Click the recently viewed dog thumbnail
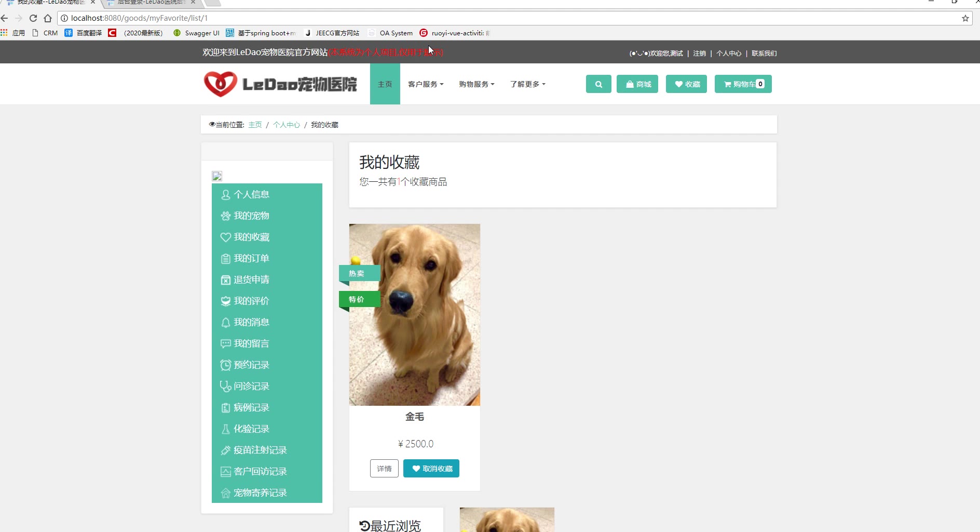 click(507, 520)
